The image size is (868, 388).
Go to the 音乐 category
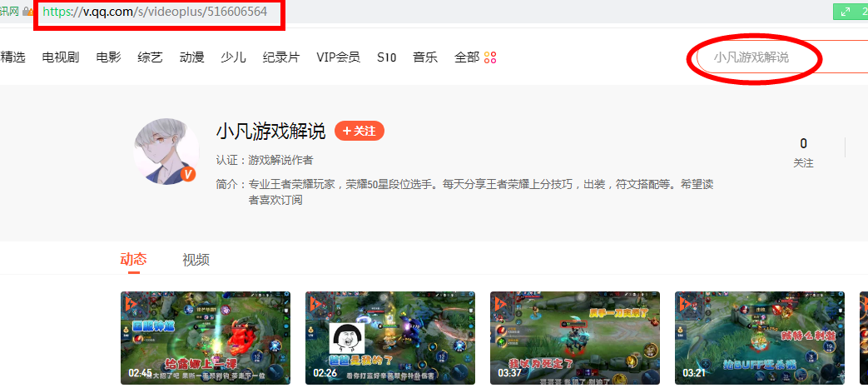[x=425, y=57]
